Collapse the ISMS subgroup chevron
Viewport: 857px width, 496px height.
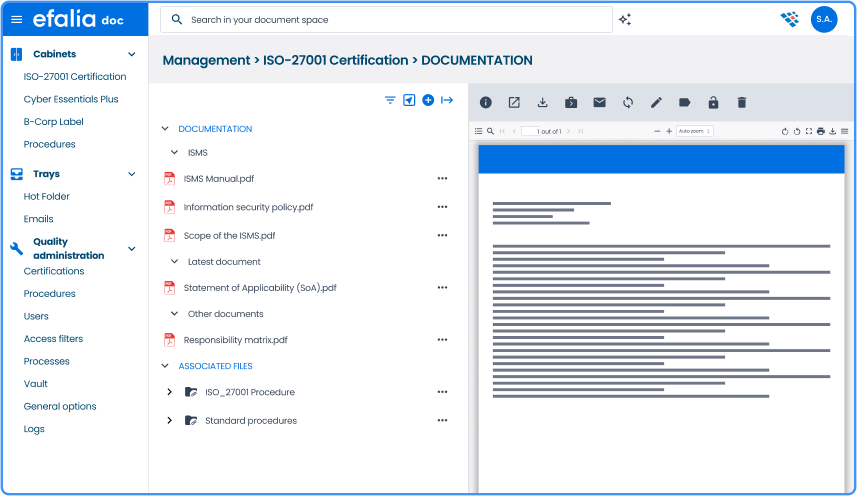point(174,152)
